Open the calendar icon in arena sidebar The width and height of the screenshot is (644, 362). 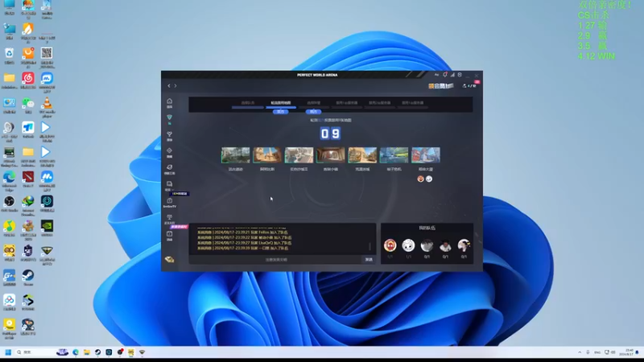click(x=169, y=233)
